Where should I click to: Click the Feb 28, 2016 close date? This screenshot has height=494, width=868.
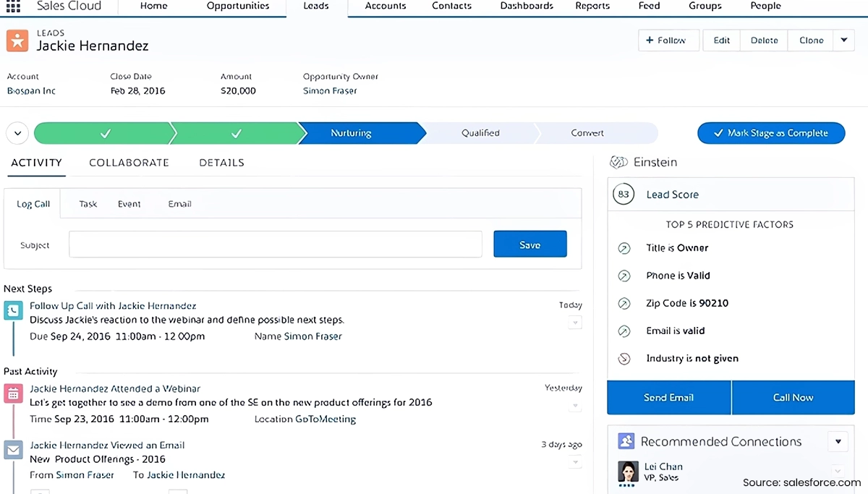137,91
